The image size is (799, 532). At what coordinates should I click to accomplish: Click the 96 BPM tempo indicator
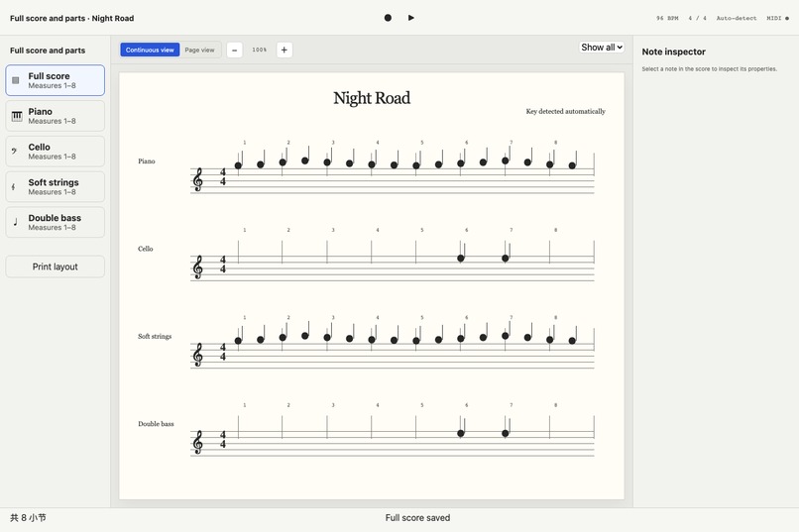667,18
